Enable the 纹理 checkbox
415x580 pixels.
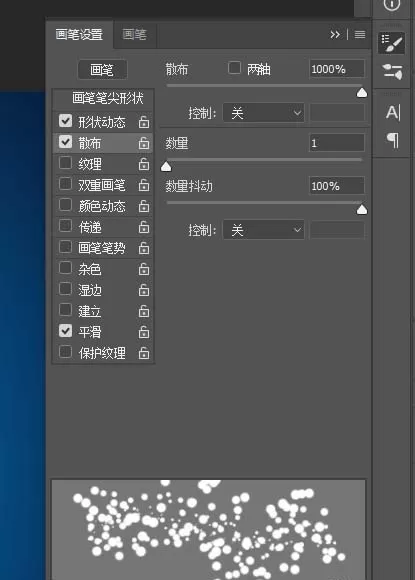point(65,163)
